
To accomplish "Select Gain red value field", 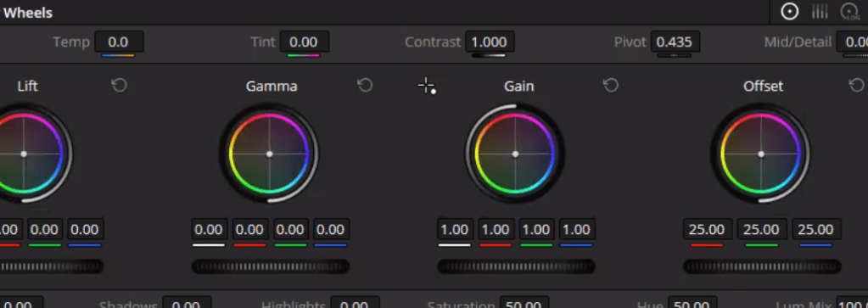I will (x=496, y=229).
